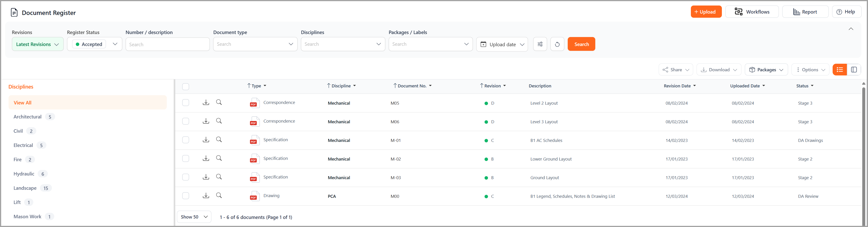The height and width of the screenshot is (227, 868).
Task: Select View All disciplines
Action: click(x=88, y=103)
